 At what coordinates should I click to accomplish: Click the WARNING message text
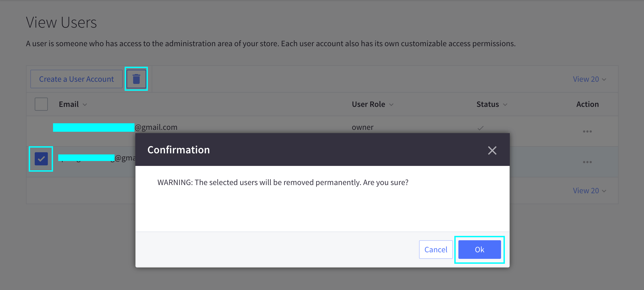(x=283, y=183)
